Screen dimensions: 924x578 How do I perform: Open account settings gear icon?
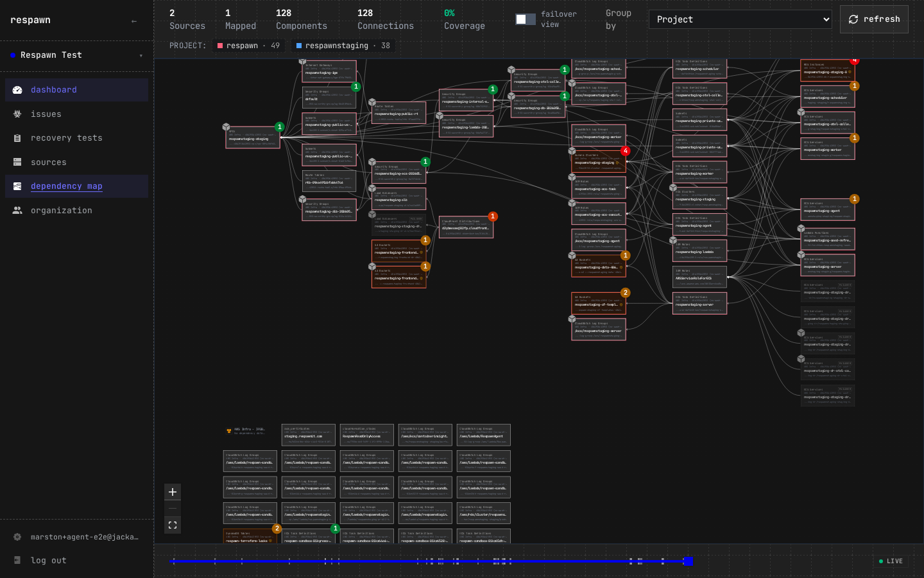pyautogui.click(x=17, y=537)
